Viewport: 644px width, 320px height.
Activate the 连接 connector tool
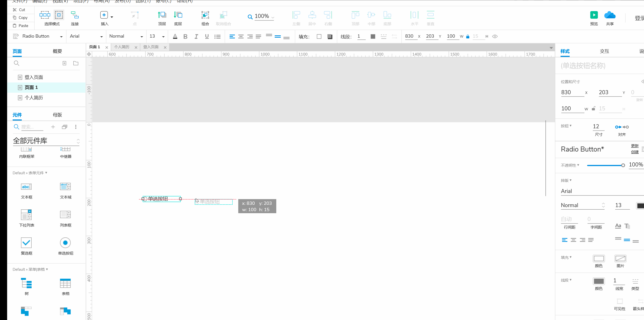75,18
